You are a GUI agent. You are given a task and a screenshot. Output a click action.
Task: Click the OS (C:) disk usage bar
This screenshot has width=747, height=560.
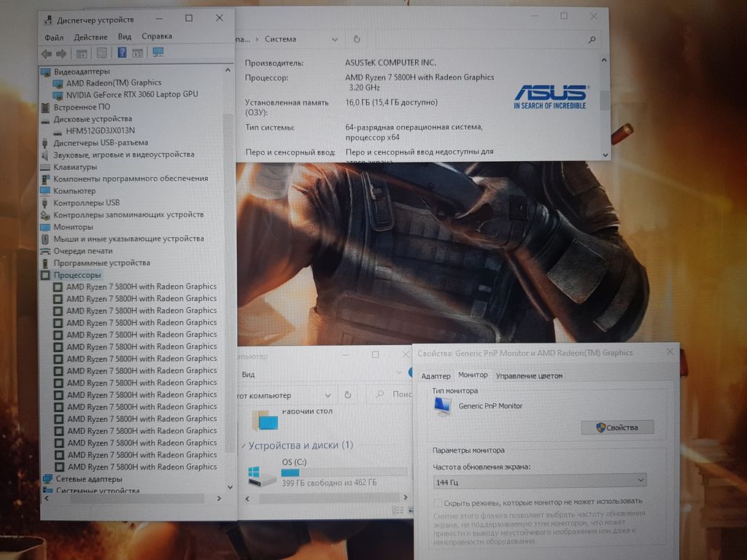pyautogui.click(x=344, y=472)
